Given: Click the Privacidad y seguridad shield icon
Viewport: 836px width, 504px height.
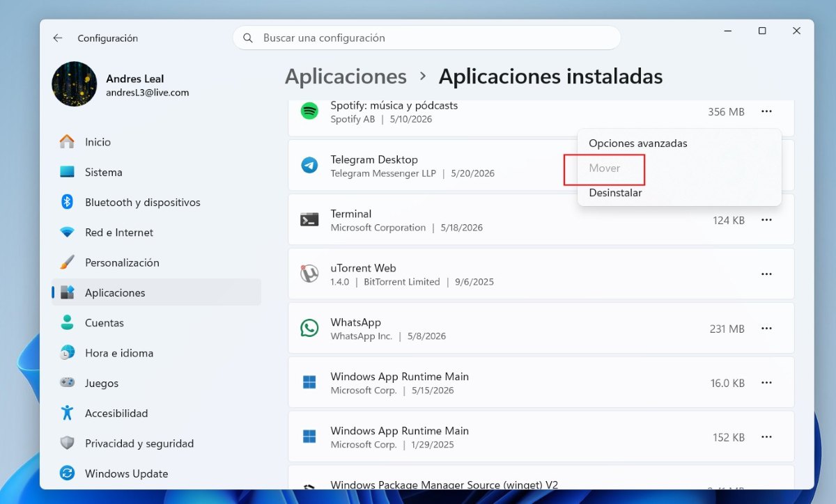Looking at the screenshot, I should pos(67,443).
